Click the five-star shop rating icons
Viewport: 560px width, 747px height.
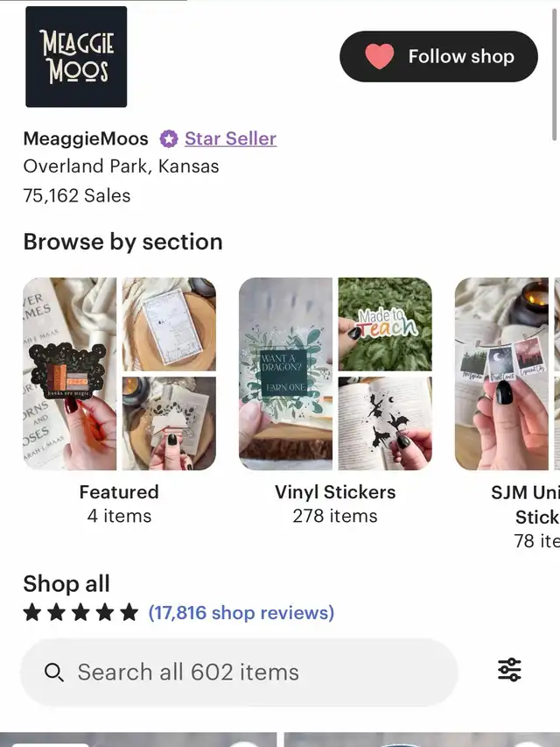(x=80, y=612)
